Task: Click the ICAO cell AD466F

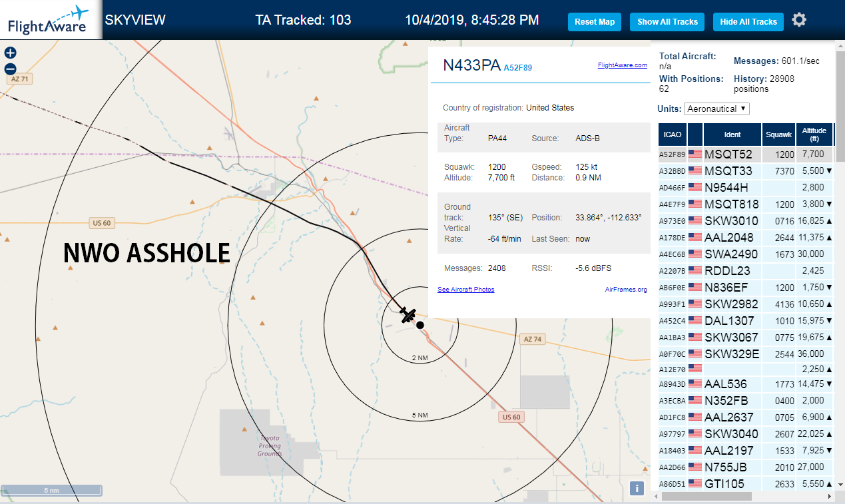Action: (673, 188)
